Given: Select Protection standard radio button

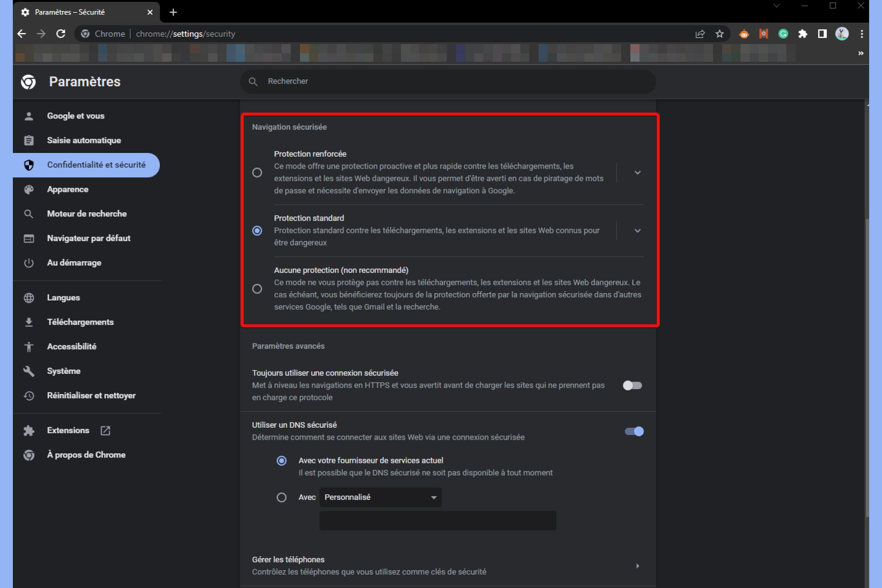Looking at the screenshot, I should point(257,231).
